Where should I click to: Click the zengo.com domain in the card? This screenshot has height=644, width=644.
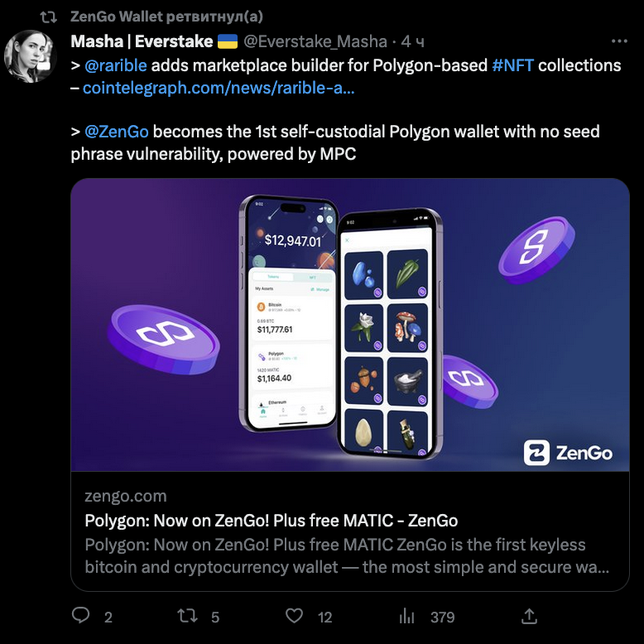pyautogui.click(x=125, y=496)
